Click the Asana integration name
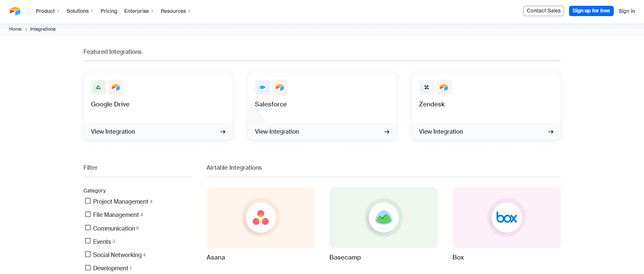The height and width of the screenshot is (274, 644). [x=216, y=257]
